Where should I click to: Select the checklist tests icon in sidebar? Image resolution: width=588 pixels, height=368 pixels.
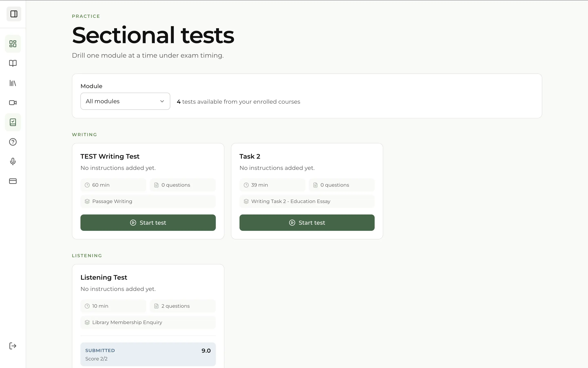point(13,122)
